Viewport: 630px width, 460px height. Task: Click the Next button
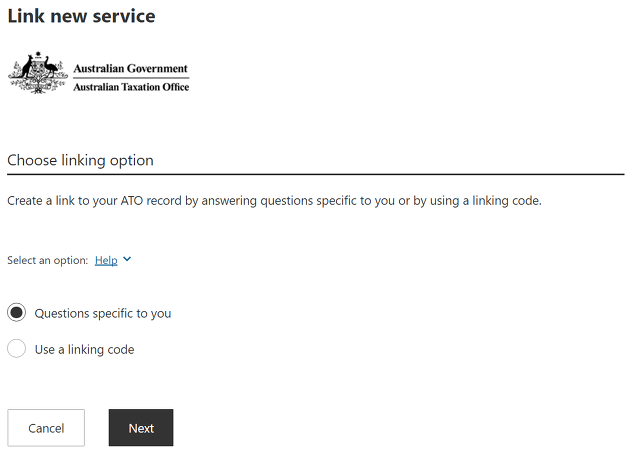click(x=141, y=428)
